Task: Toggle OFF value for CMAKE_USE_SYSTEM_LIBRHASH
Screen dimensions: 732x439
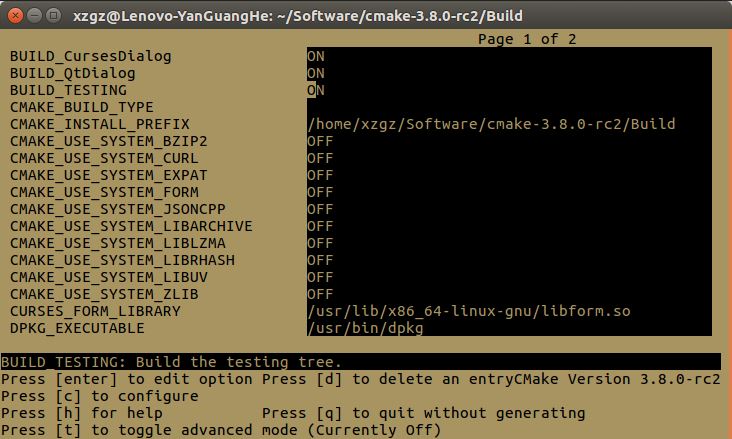Action: (320, 260)
